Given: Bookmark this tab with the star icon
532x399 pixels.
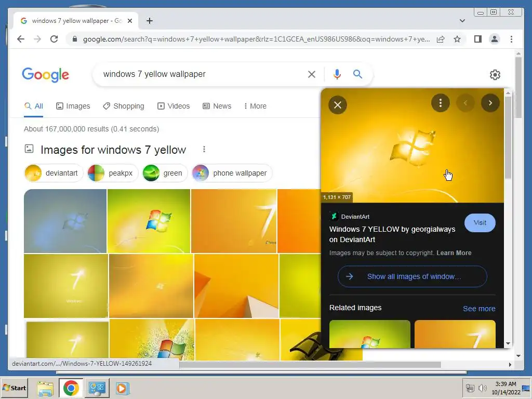Looking at the screenshot, I should click(x=457, y=39).
